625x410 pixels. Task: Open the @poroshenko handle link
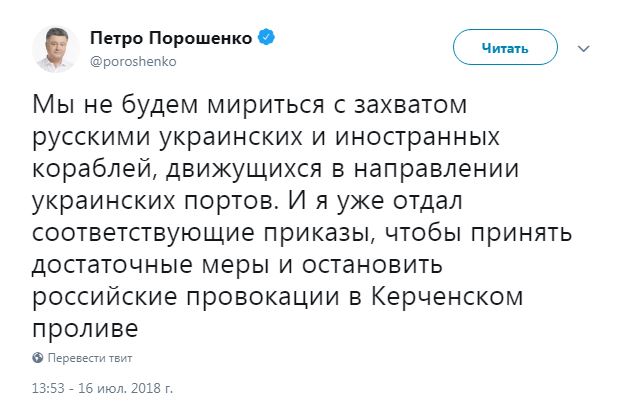(x=135, y=60)
